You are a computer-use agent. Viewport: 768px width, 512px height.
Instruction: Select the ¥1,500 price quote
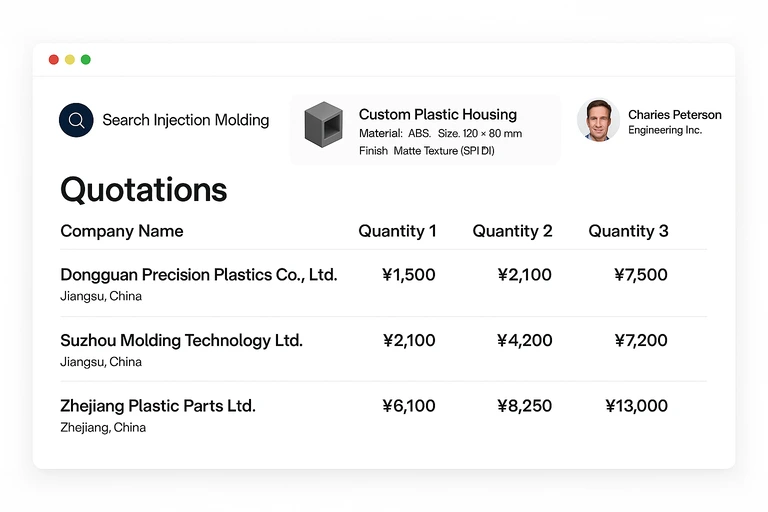tap(409, 275)
